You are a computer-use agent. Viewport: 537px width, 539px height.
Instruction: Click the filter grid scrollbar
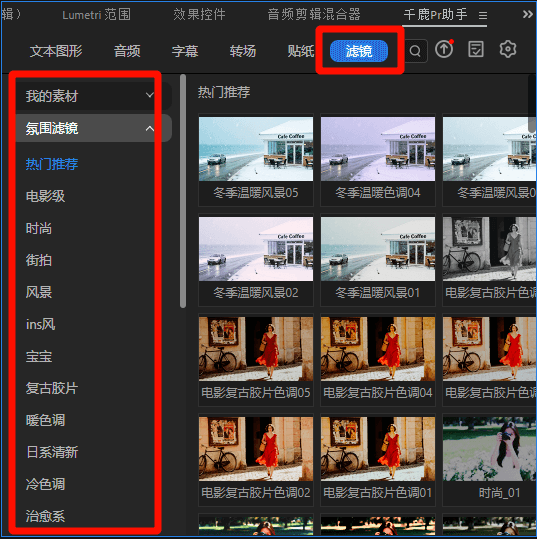click(532, 103)
